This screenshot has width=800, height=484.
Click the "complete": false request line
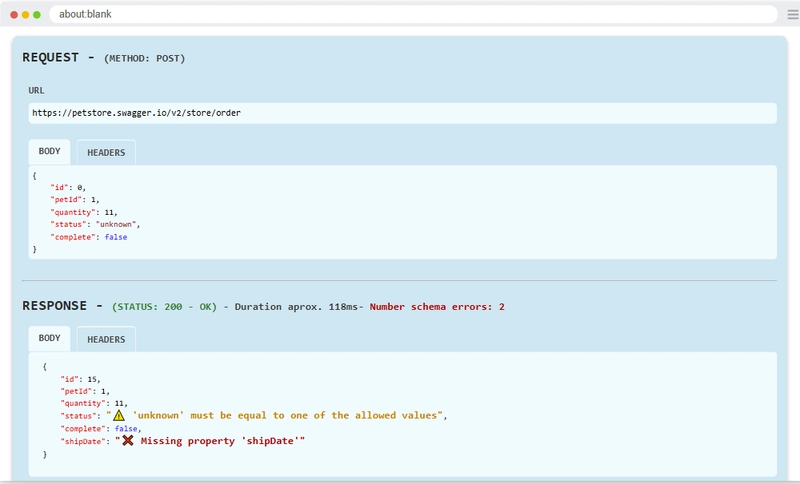[89, 237]
